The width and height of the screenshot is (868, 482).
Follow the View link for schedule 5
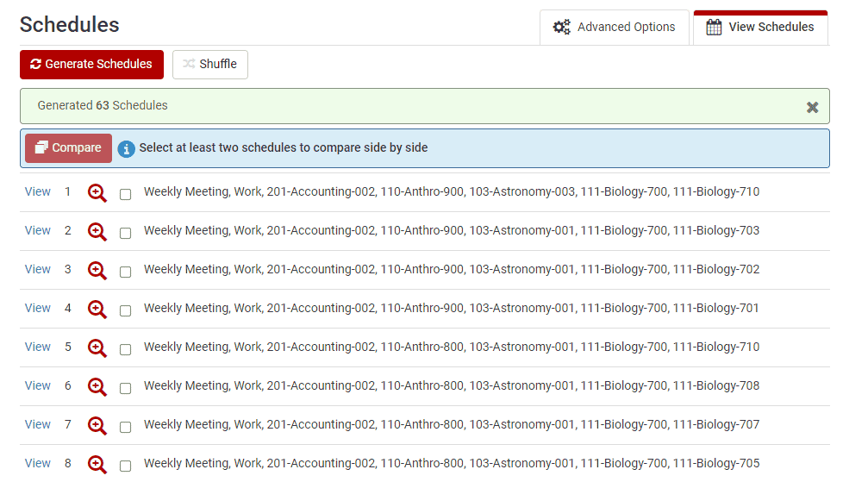pyautogui.click(x=38, y=347)
